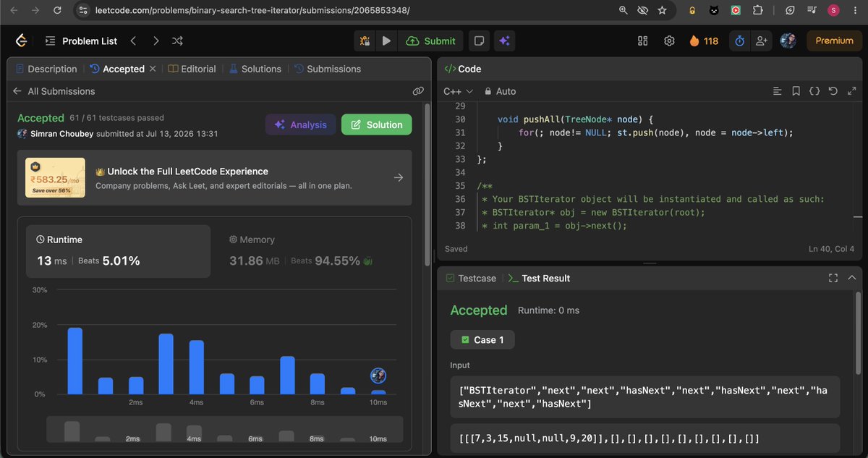Switch to the Submissions tab
The height and width of the screenshot is (458, 868).
(x=327, y=69)
